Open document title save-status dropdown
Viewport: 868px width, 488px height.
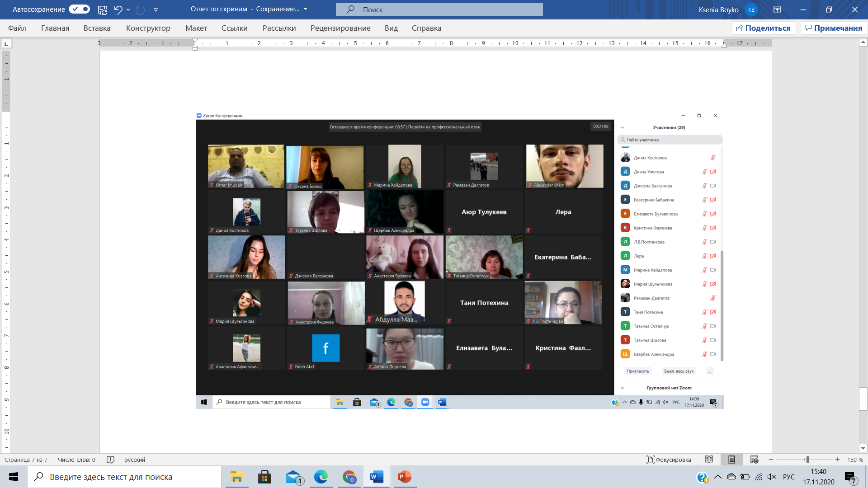point(305,9)
